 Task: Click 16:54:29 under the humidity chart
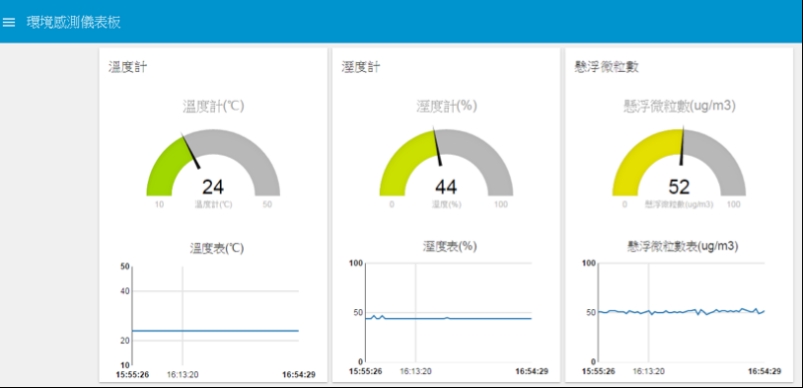pyautogui.click(x=532, y=372)
